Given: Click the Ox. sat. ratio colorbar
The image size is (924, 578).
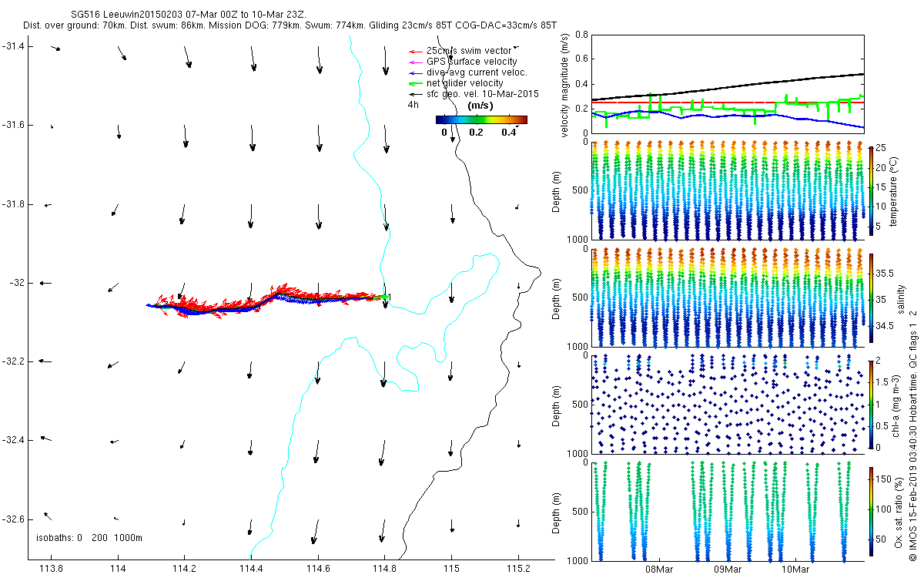Looking at the screenshot, I should pyautogui.click(x=871, y=511).
